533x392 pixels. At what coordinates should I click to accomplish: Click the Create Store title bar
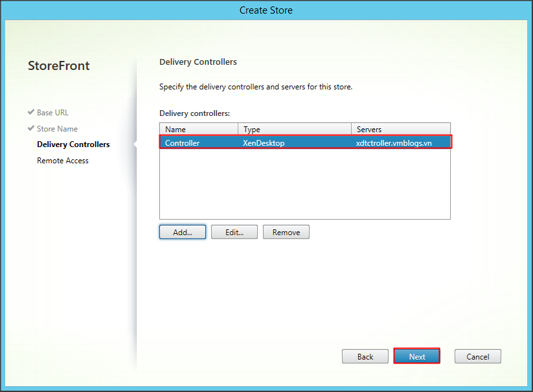point(266,10)
